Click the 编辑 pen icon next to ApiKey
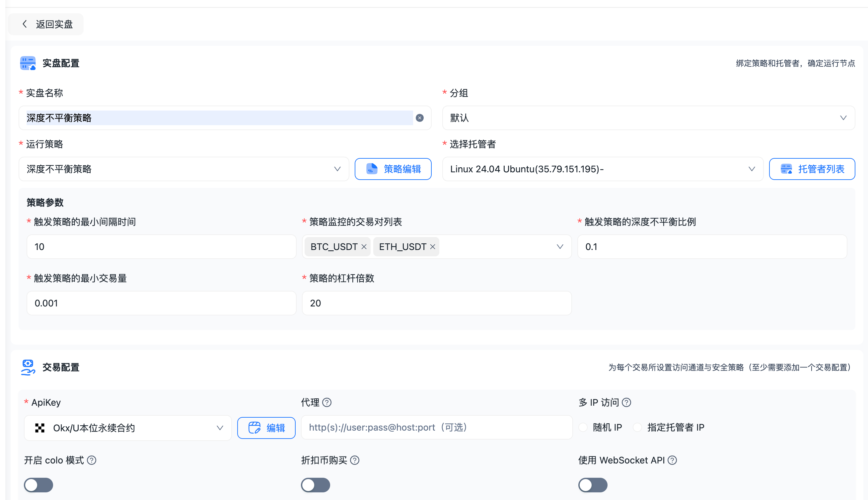868x500 pixels. pos(254,428)
